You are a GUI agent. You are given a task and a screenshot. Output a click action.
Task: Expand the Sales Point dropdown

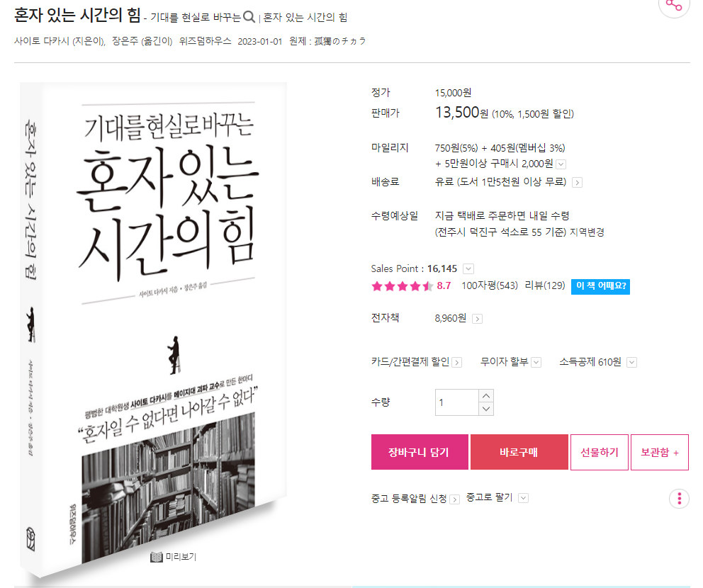pos(468,269)
